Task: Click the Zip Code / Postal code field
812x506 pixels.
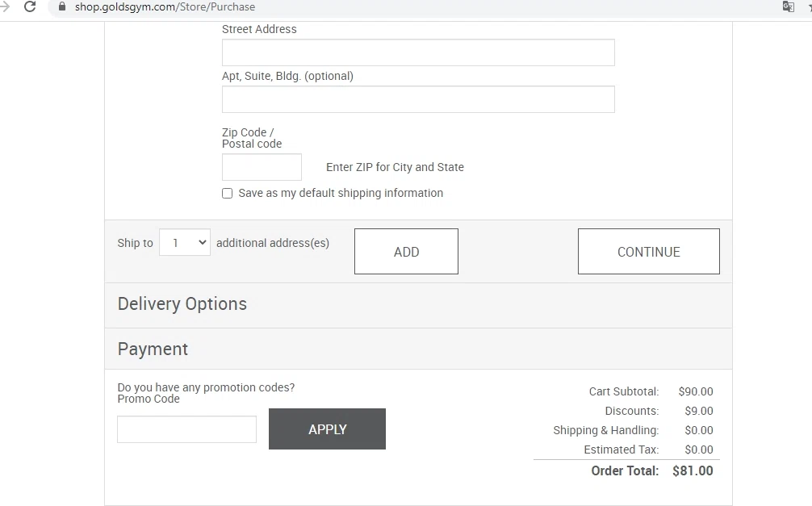Action: point(262,167)
